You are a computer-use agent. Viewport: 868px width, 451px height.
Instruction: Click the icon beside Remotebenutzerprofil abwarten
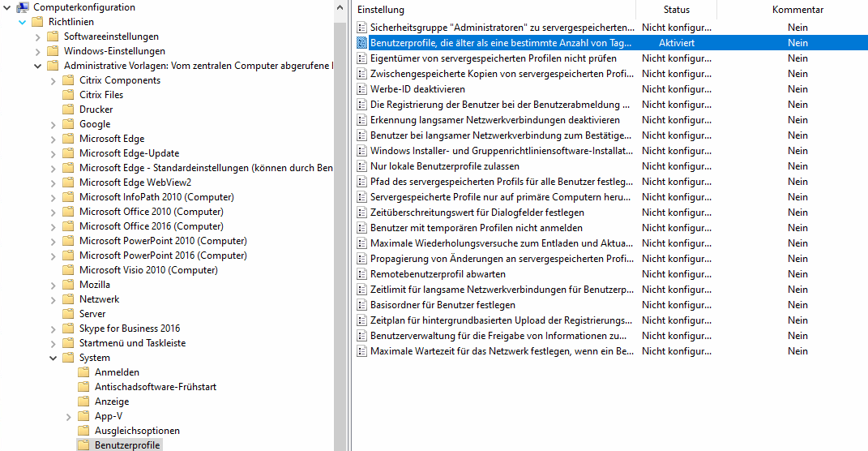click(x=362, y=274)
